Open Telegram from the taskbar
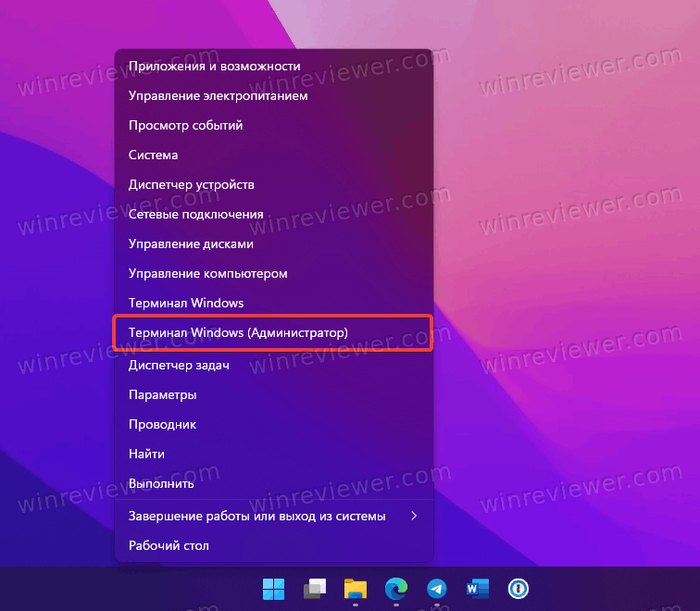 tap(437, 589)
